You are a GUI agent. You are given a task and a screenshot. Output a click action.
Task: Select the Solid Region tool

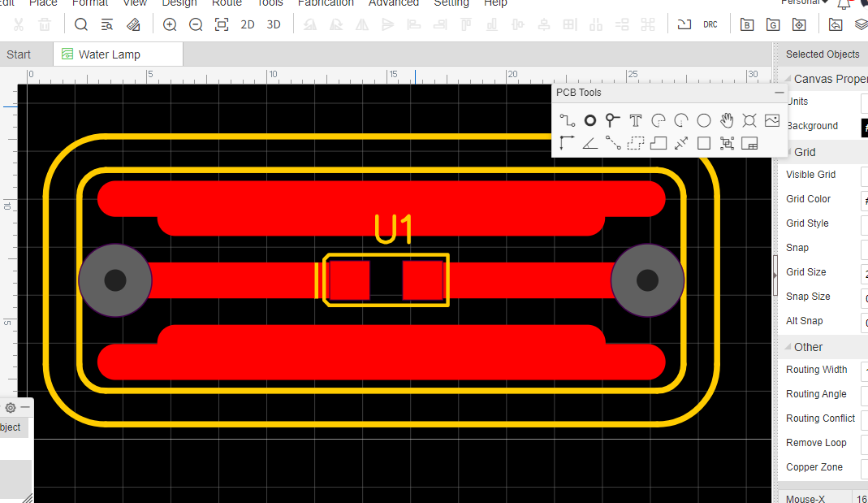pos(659,144)
